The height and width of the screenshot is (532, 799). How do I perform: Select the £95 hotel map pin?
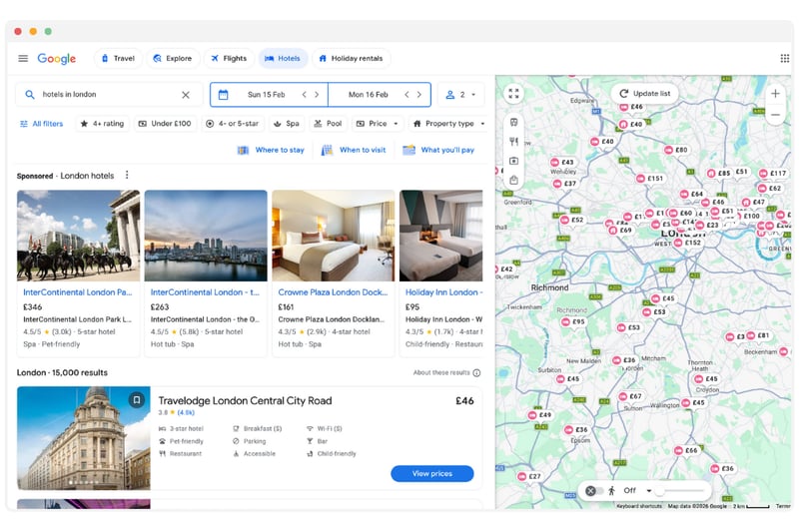(x=573, y=322)
